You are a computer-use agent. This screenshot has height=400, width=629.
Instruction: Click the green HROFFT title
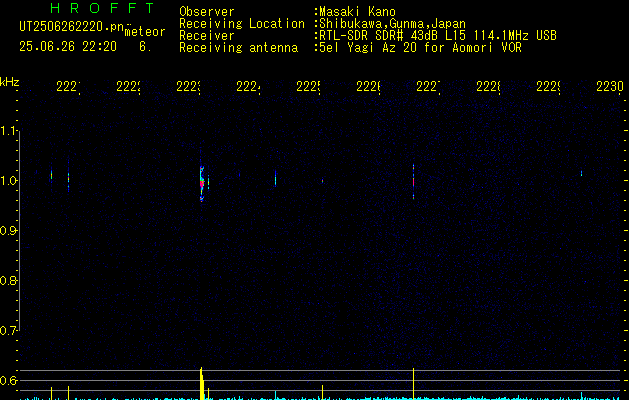103,8
